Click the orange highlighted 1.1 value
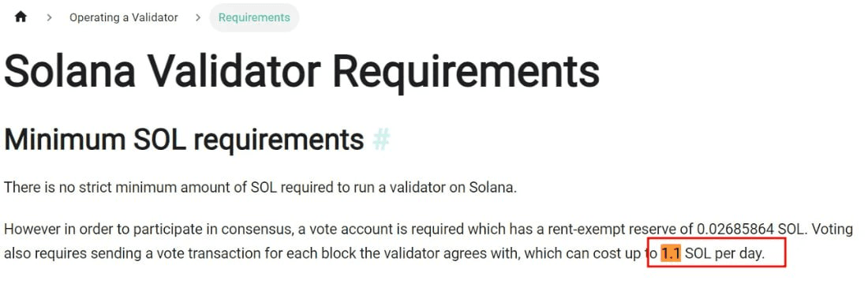This screenshot has width=868, height=284. tap(671, 254)
